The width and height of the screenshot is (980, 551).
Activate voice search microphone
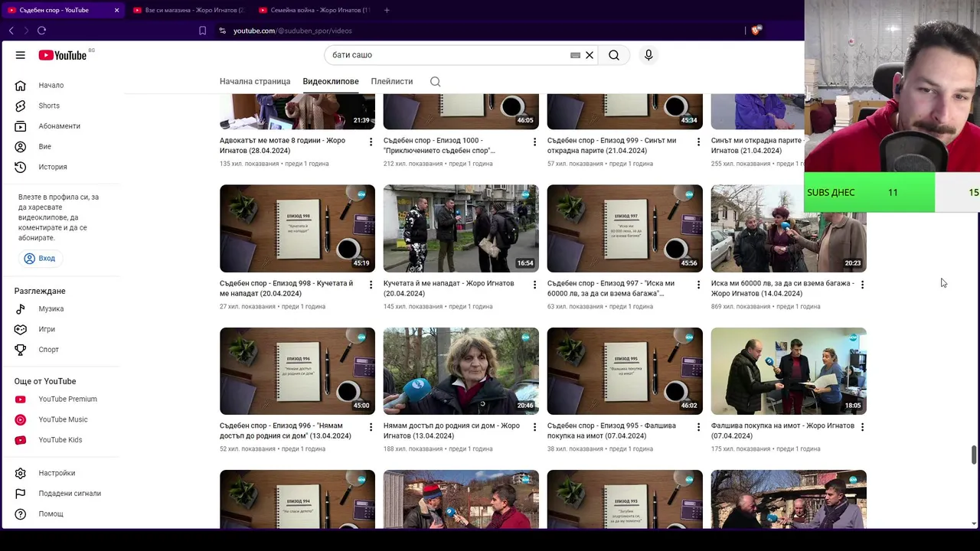(x=648, y=55)
